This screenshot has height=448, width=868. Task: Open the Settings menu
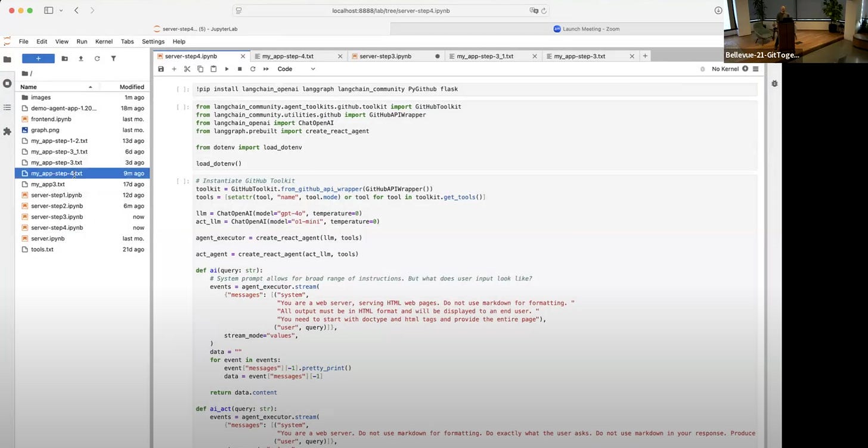[x=153, y=42]
